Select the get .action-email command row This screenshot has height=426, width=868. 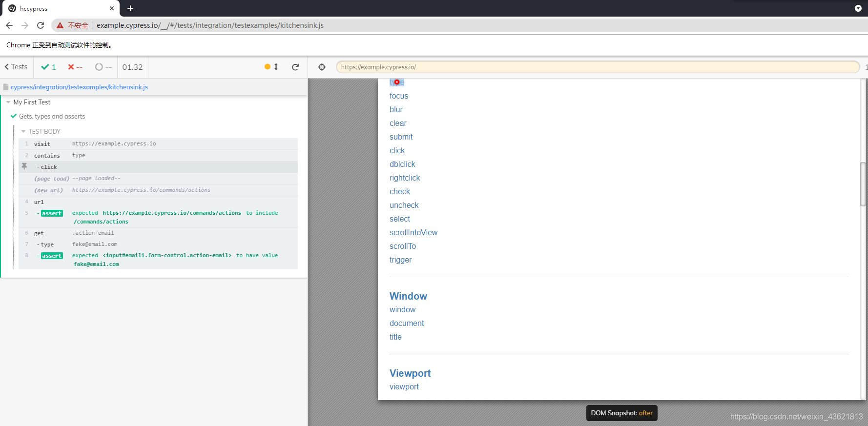[x=158, y=233]
